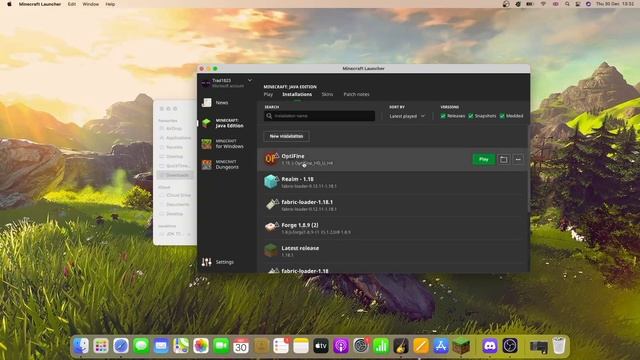
Task: Open Control Centre in the menu bar
Action: click(578, 4)
